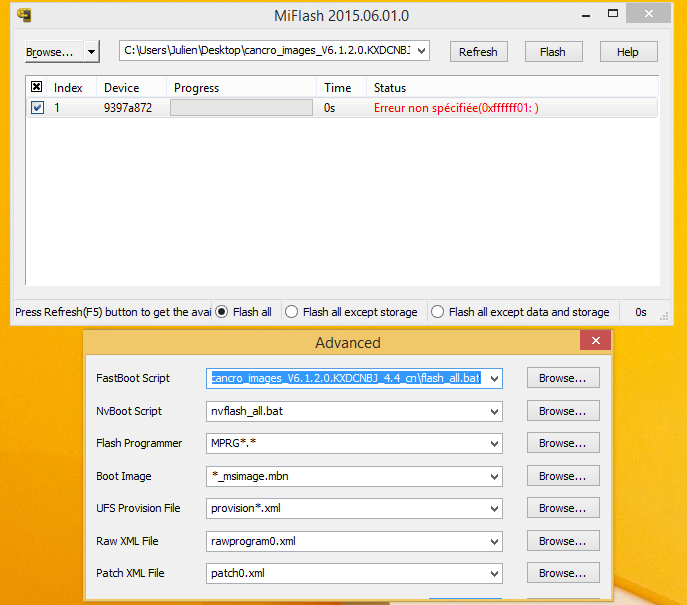
Task: Click the MiFlash window resize grip
Action: tap(664, 316)
